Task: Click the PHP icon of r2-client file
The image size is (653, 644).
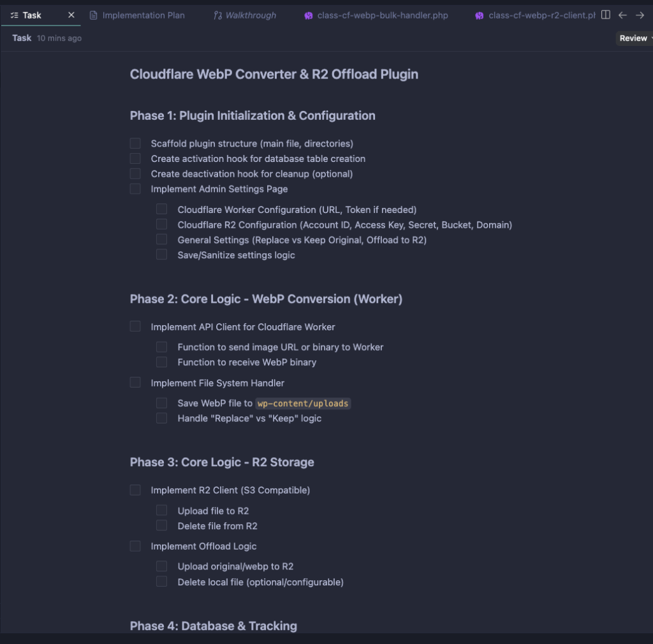Action: pyautogui.click(x=480, y=15)
